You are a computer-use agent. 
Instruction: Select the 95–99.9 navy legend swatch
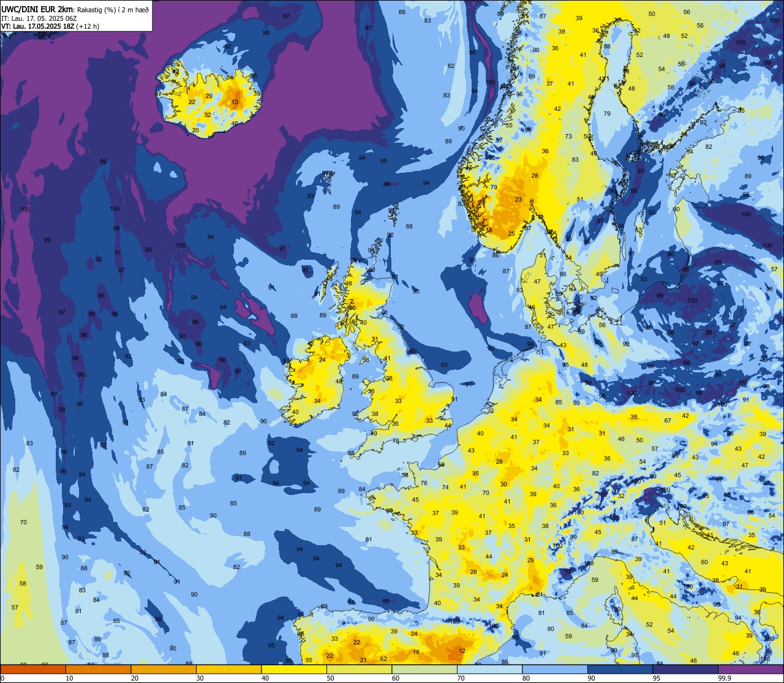coord(685,670)
